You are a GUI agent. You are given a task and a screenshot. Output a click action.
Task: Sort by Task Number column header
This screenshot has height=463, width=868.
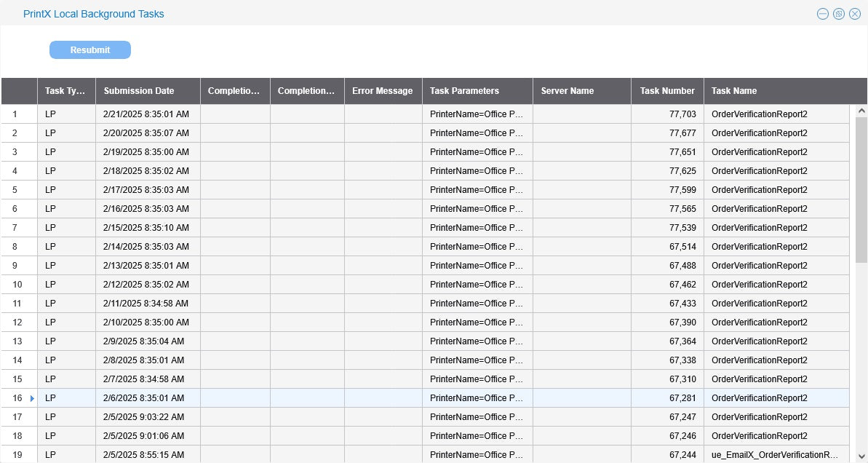666,91
